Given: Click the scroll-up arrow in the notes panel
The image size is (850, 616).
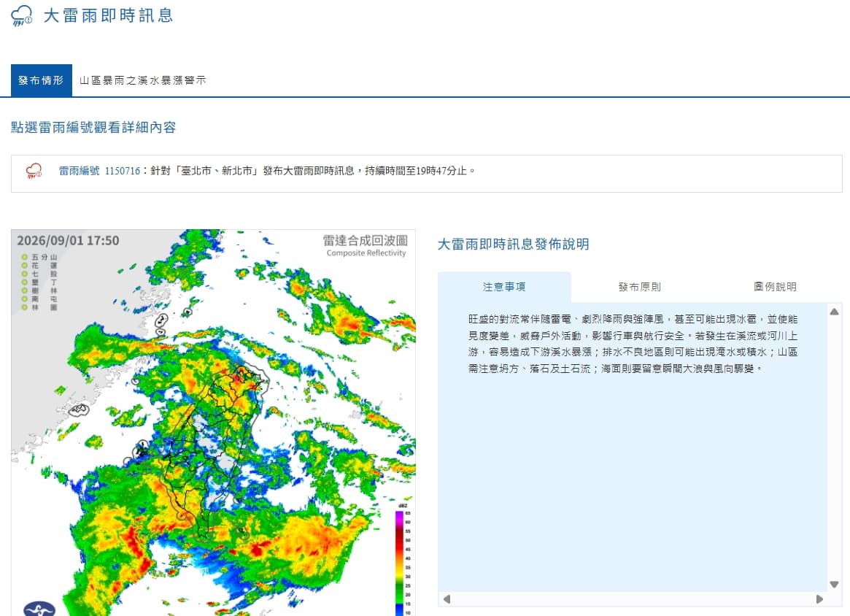Looking at the screenshot, I should click(834, 312).
